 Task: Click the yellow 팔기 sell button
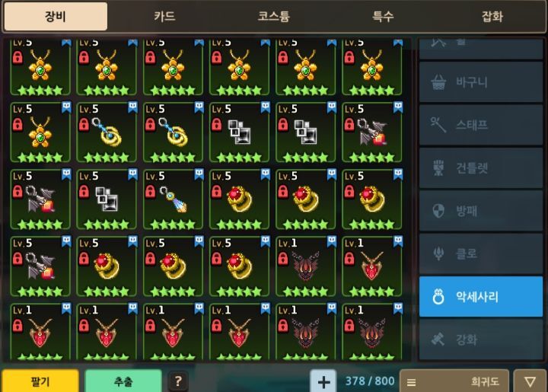click(40, 381)
